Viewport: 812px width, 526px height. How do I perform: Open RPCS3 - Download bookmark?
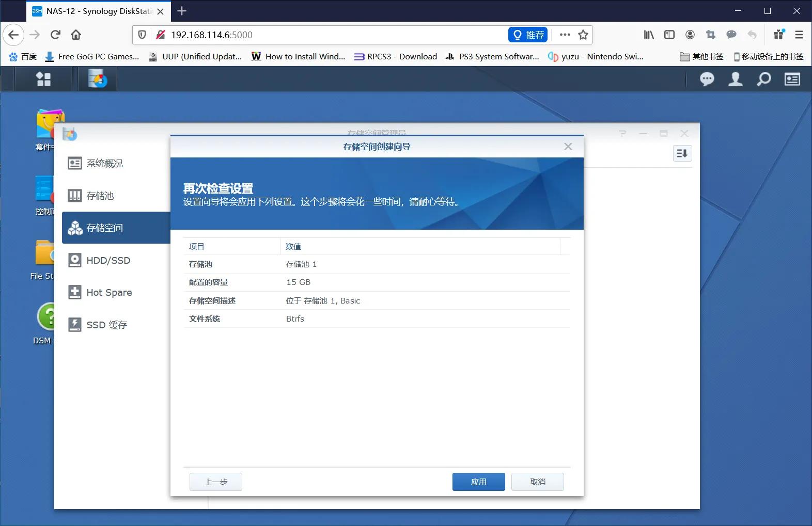coord(396,56)
